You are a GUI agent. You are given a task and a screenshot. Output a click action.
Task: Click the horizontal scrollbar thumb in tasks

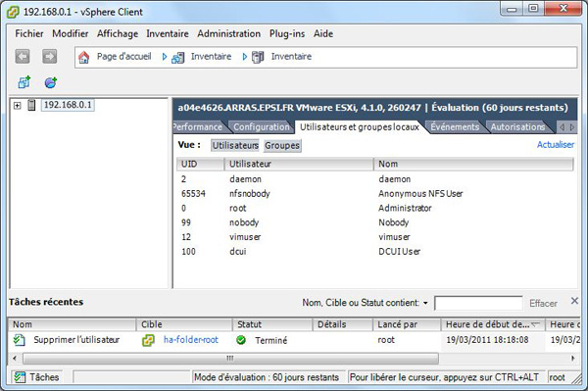click(230, 359)
